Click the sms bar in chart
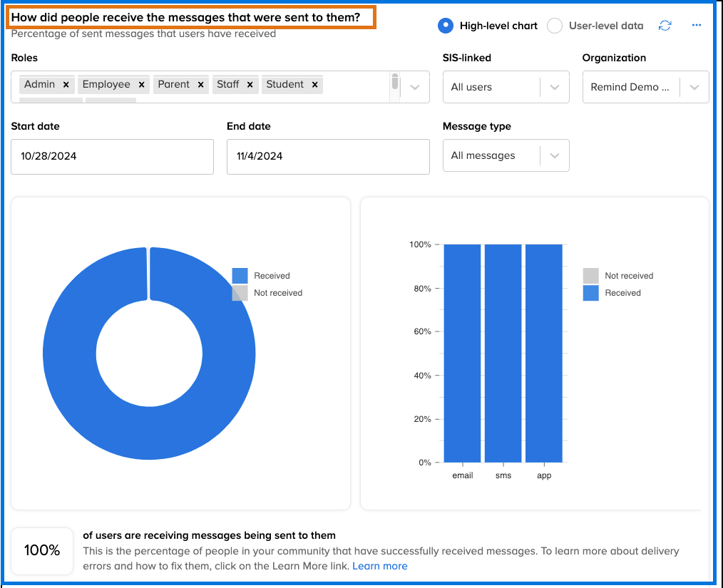Viewport: 723px width, 588px height. (x=503, y=353)
